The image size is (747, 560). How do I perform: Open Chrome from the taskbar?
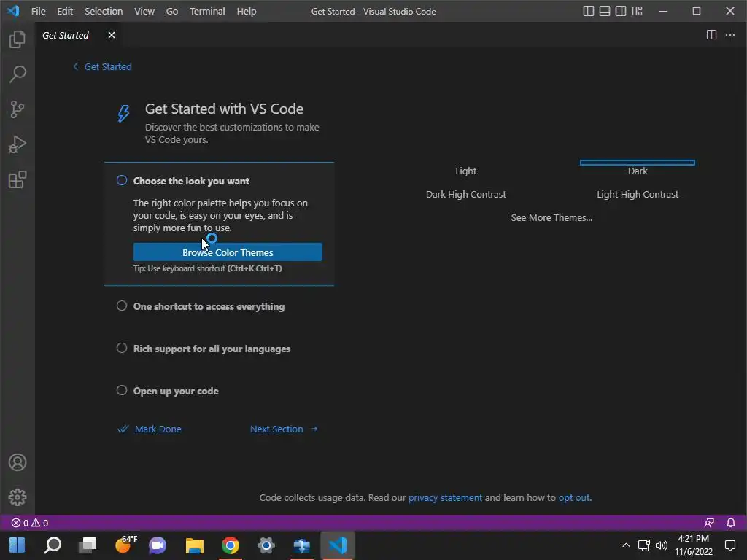[230, 545]
